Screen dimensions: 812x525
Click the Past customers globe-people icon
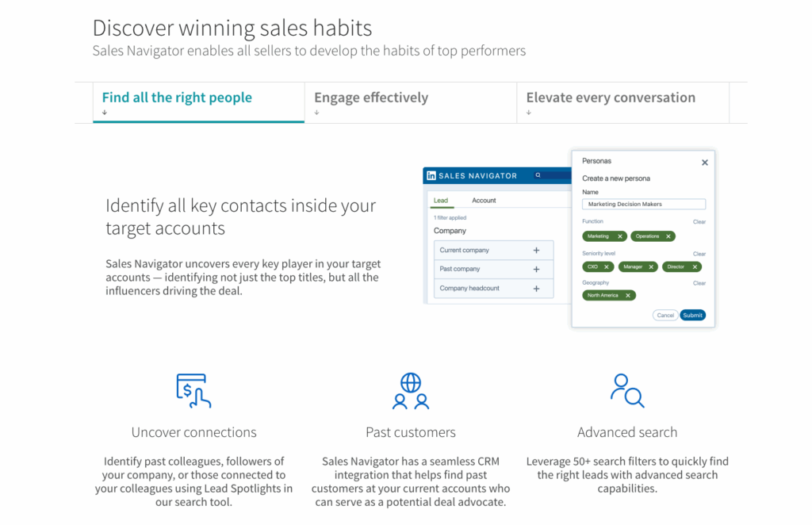[410, 390]
